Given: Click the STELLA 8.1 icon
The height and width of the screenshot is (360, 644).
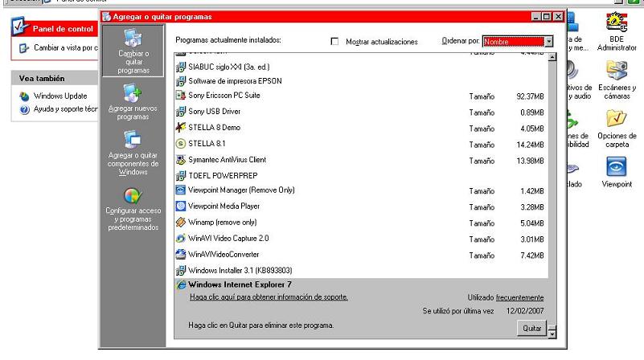Looking at the screenshot, I should point(180,143).
